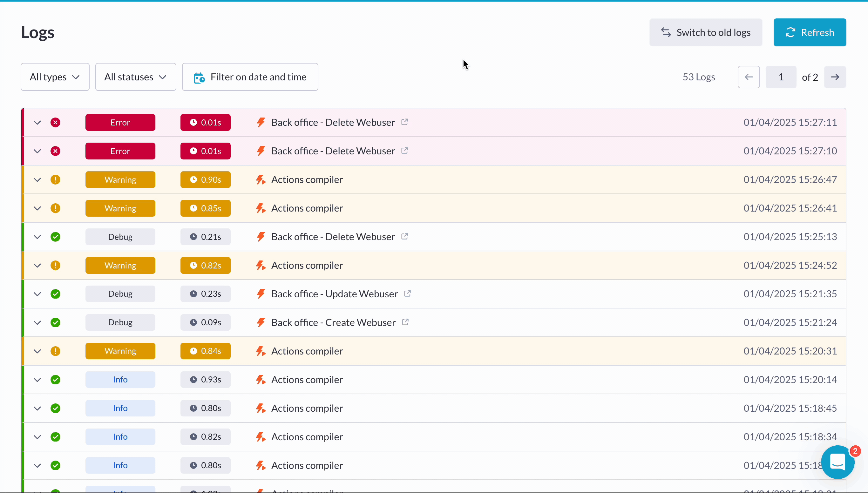
Task: Click the compiler icon at 15:20:14
Action: [x=261, y=380]
